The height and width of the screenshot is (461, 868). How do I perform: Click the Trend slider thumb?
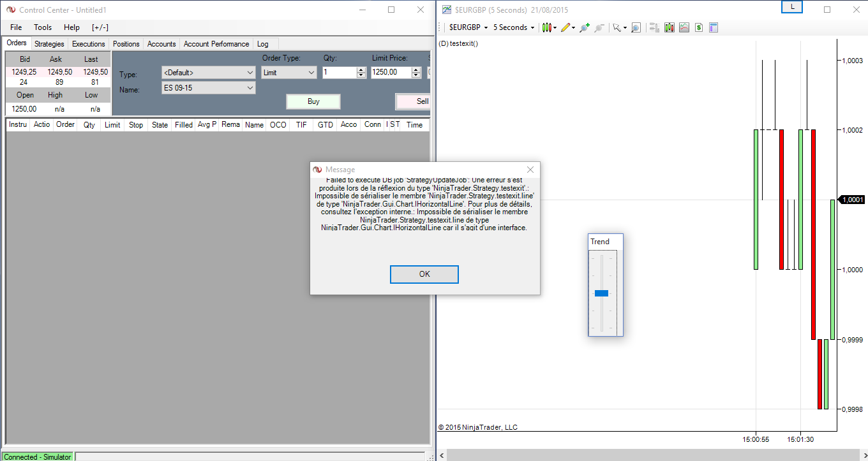(x=601, y=293)
